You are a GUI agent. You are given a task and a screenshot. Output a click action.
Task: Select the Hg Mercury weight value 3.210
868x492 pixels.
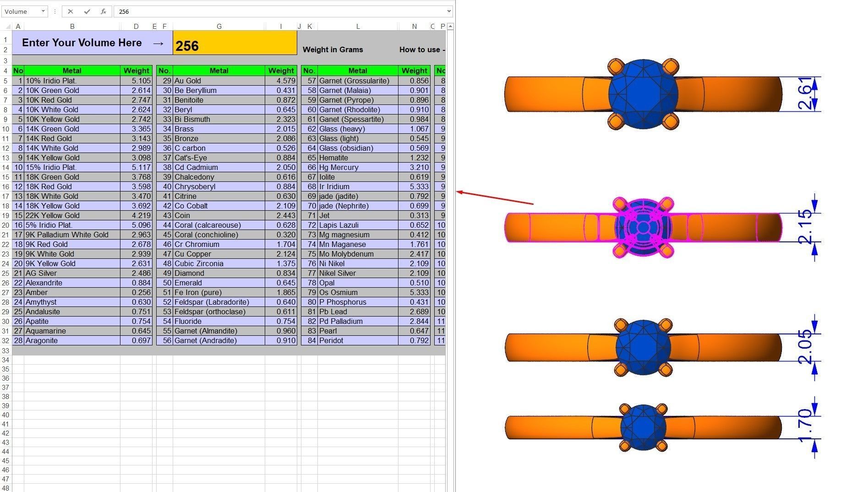click(414, 167)
